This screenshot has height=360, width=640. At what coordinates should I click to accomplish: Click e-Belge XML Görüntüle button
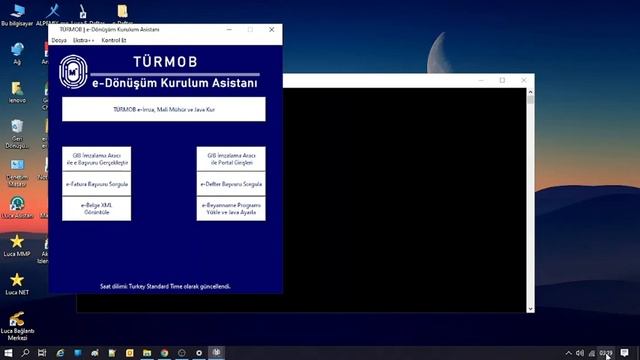tap(97, 209)
